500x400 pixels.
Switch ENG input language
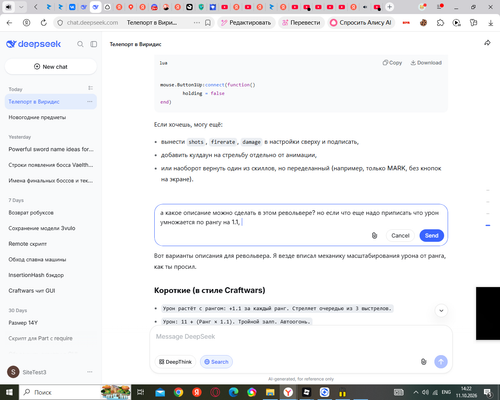coord(446,392)
